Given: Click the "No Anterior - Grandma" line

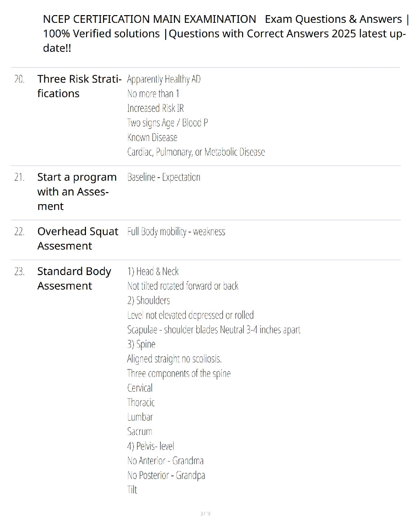Looking at the screenshot, I should pos(165,460).
